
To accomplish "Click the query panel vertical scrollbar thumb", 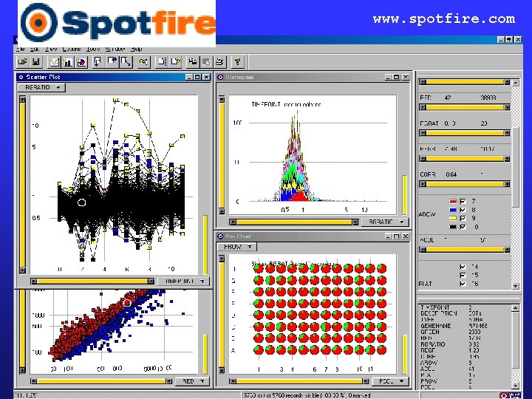I will point(516,167).
